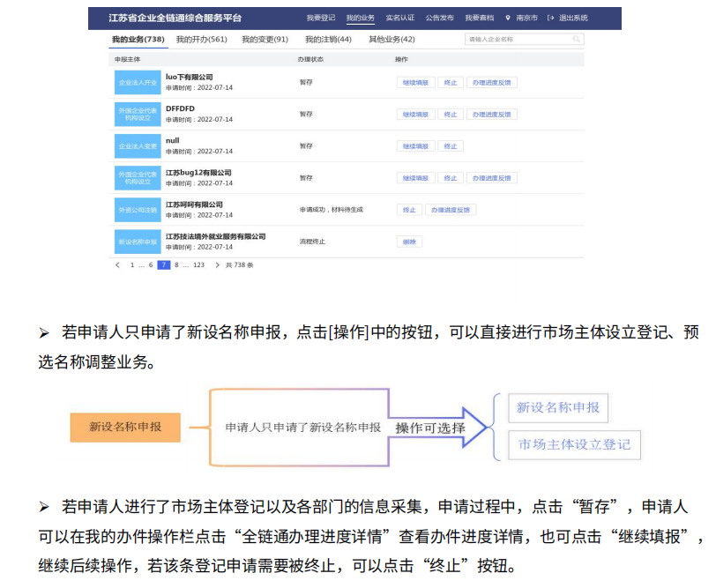Click the orange 新设名称申报 box in the diagram
Viewport: 716px width, 588px height.
coord(125,428)
